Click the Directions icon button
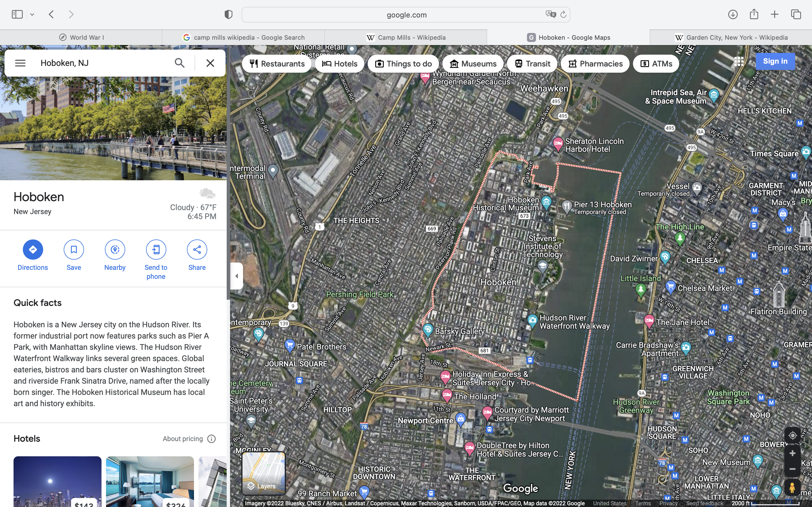Viewport: 812px width, 507px height. tap(32, 250)
